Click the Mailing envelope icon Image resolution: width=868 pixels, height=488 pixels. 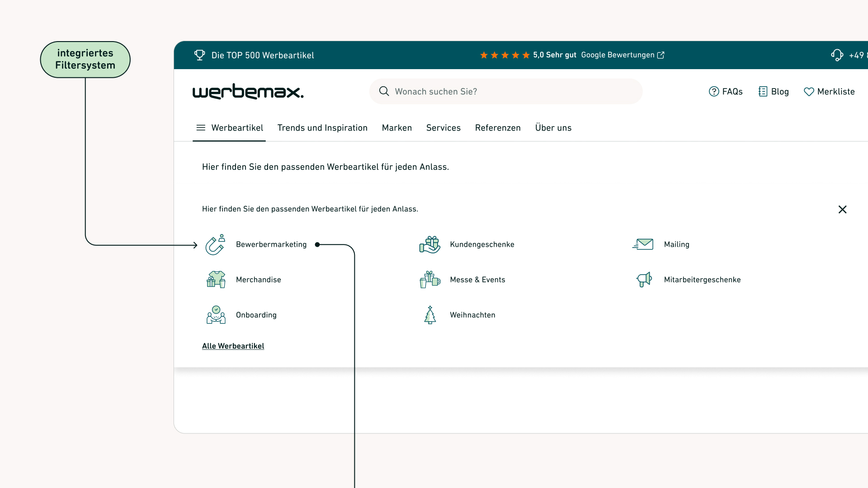(643, 244)
